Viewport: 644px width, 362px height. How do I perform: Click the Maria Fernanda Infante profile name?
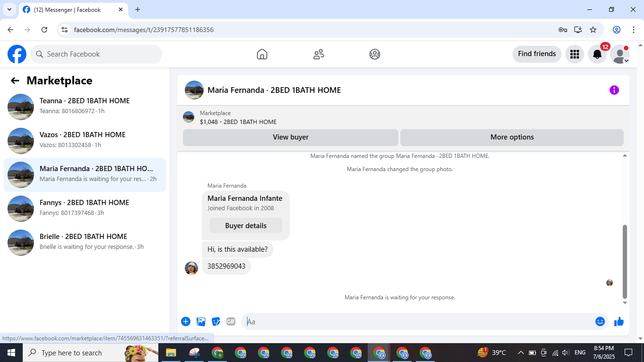pyautogui.click(x=245, y=198)
